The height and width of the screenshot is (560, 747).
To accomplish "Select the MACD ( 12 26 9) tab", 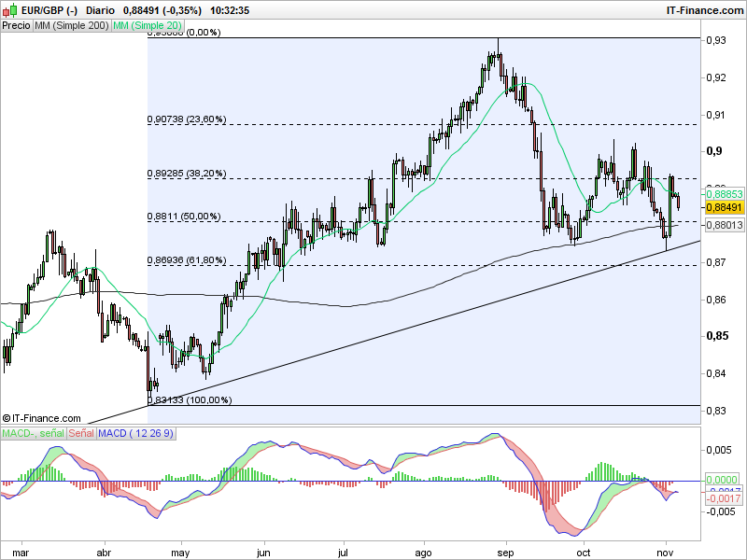I will coord(136,433).
